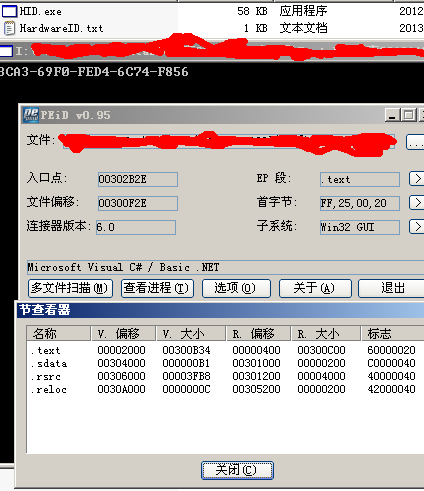Click 节查看器 title bar
Image resolution: width=424 pixels, height=491 pixels.
tap(220, 310)
